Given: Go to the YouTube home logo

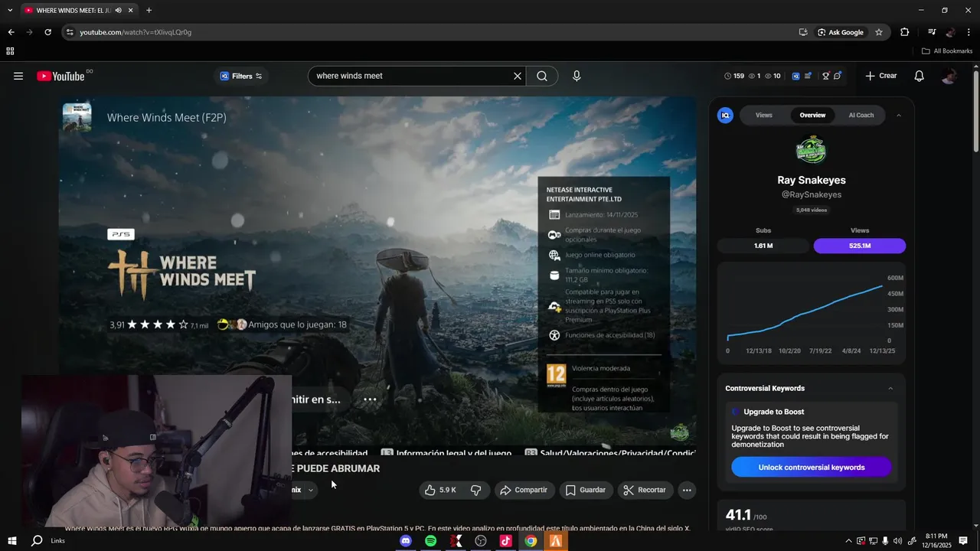Looking at the screenshot, I should (60, 76).
